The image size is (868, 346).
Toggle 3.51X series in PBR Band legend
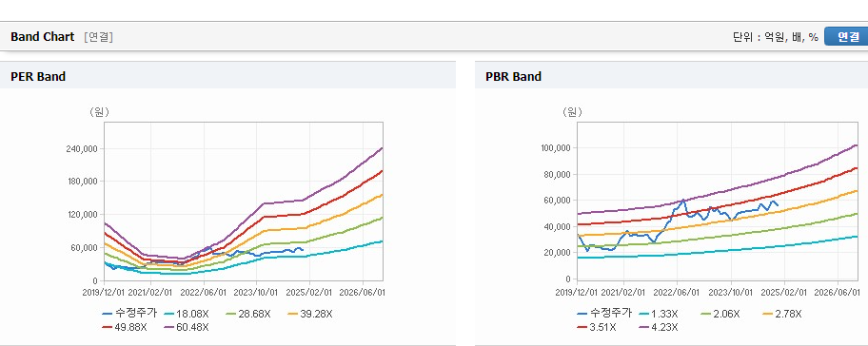(x=596, y=327)
